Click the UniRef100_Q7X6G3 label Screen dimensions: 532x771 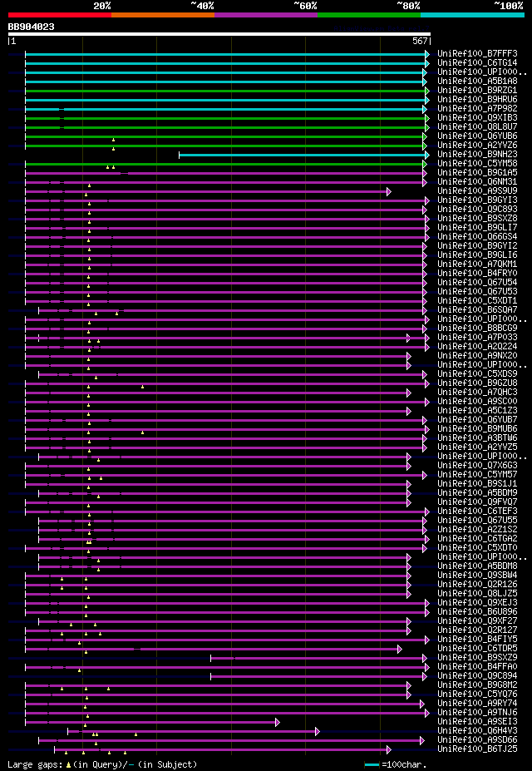pyautogui.click(x=477, y=466)
